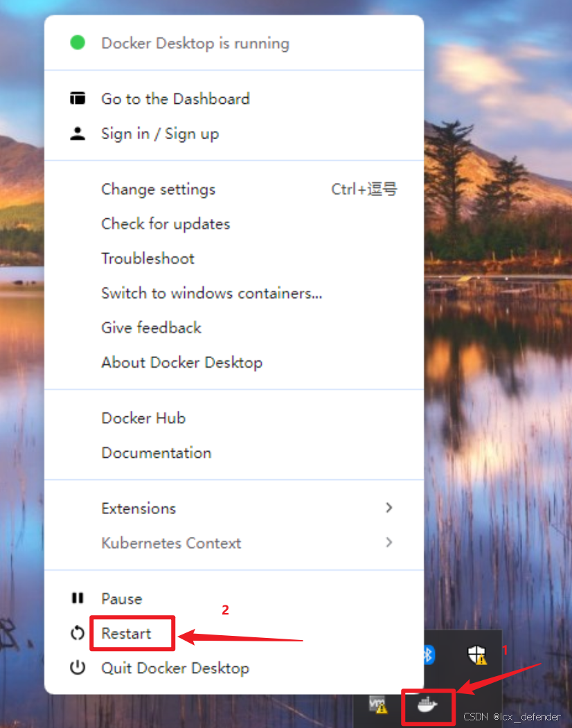Choose Troubleshoot from the menu
The image size is (572, 728).
148,258
